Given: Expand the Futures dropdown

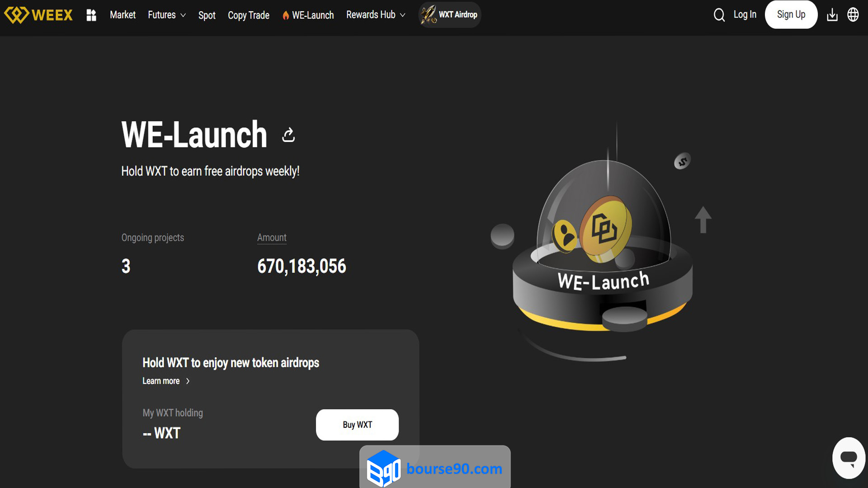Looking at the screenshot, I should point(167,15).
